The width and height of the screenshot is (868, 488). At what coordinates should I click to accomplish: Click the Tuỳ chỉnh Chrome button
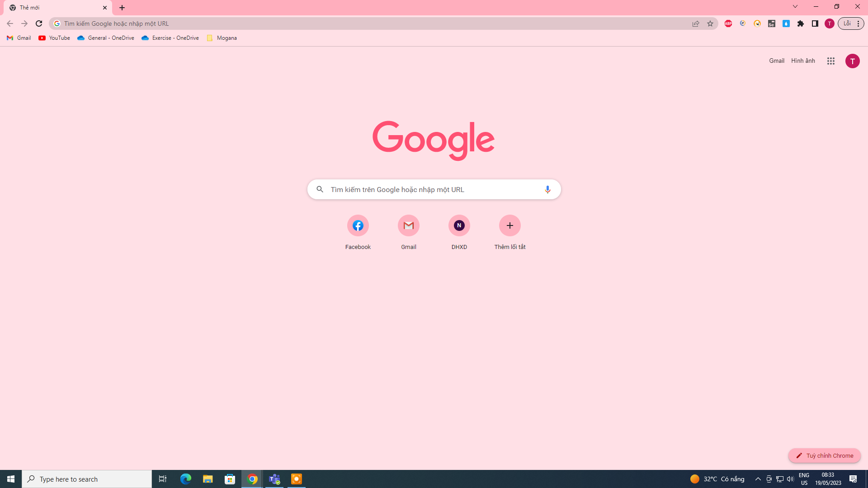(824, 455)
